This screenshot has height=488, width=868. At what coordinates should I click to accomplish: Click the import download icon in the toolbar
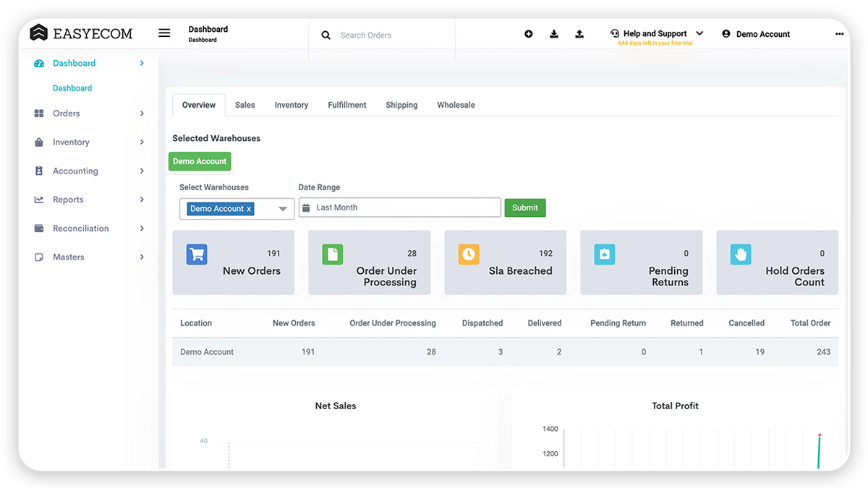(554, 33)
